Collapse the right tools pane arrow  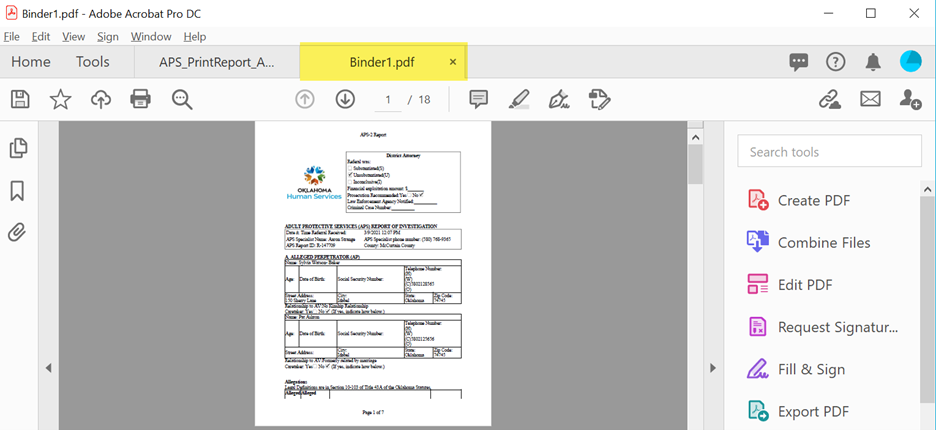click(x=712, y=368)
